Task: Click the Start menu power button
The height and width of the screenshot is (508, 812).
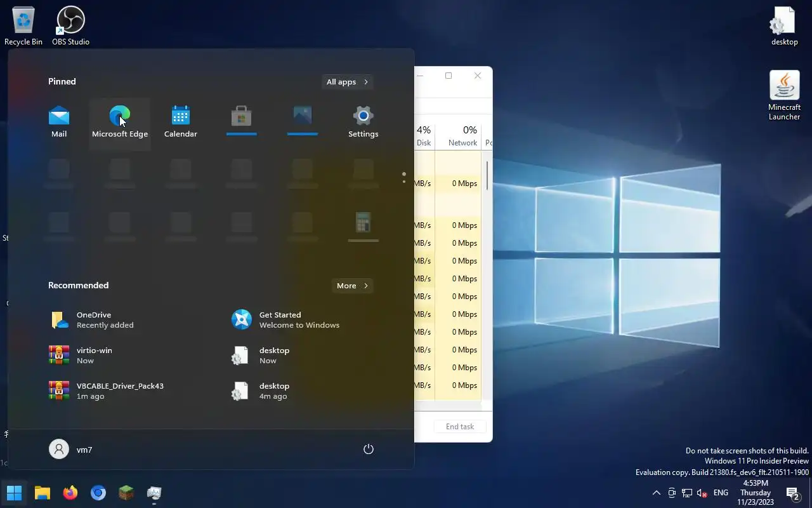Action: pos(369,449)
